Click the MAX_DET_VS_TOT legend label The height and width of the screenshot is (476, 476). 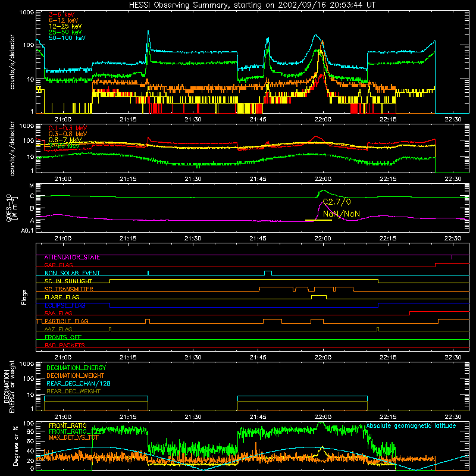pyautogui.click(x=74, y=437)
